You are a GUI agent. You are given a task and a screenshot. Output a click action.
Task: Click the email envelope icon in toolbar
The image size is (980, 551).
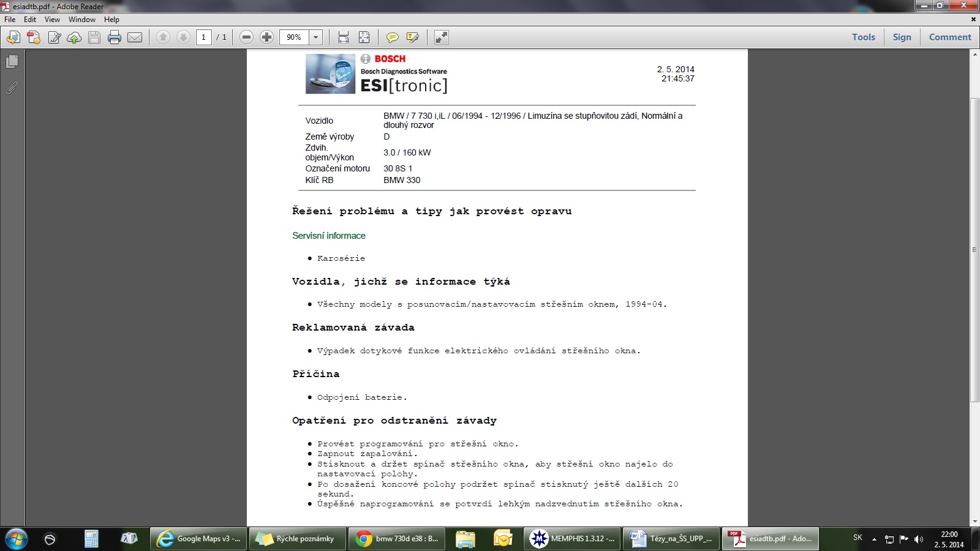[135, 37]
